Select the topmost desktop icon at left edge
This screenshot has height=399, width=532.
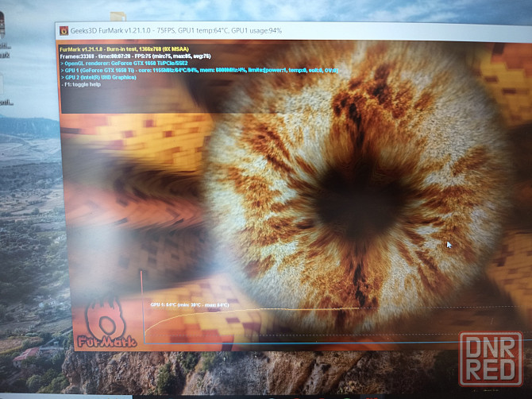[x=3, y=24]
